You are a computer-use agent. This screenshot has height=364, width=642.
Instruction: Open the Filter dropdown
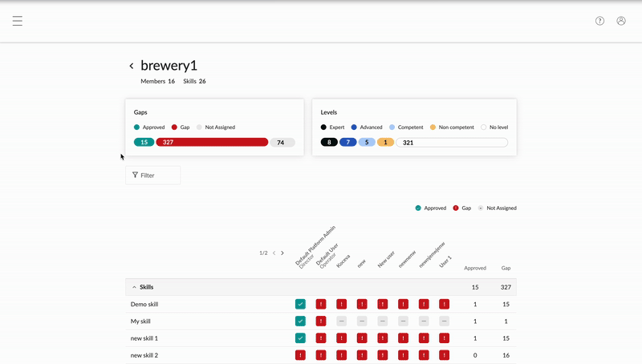coord(152,175)
